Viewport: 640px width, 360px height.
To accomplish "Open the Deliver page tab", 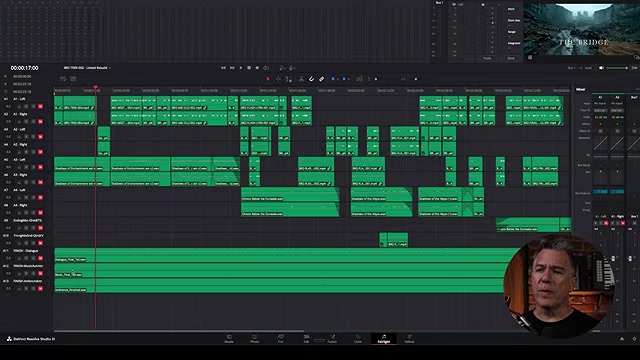I will point(409,339).
